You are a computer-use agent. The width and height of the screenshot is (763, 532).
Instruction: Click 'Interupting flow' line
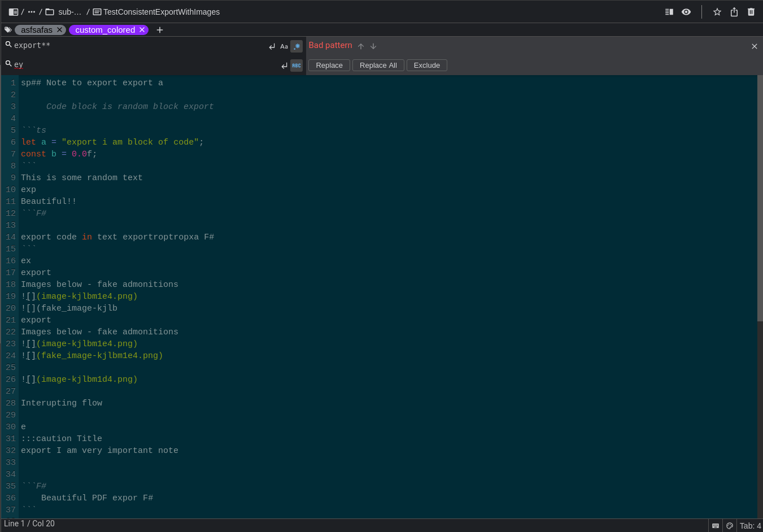click(62, 403)
